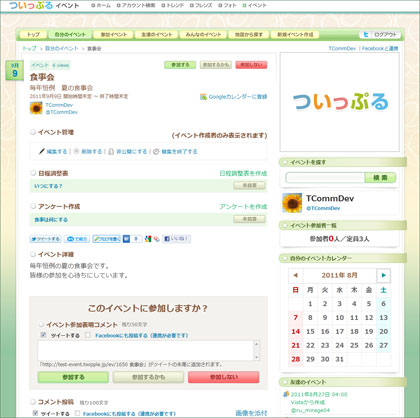Toggle Facebook post checkbox in participation comment

(88, 335)
